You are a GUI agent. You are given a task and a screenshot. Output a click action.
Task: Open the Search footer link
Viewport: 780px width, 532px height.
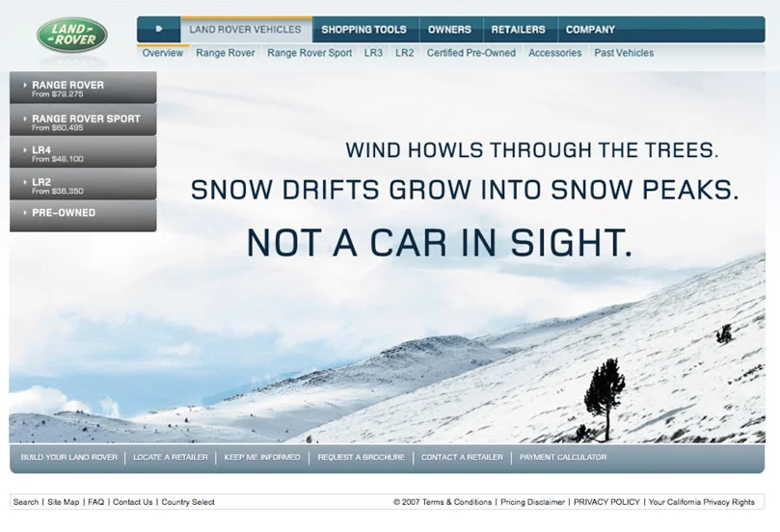26,502
